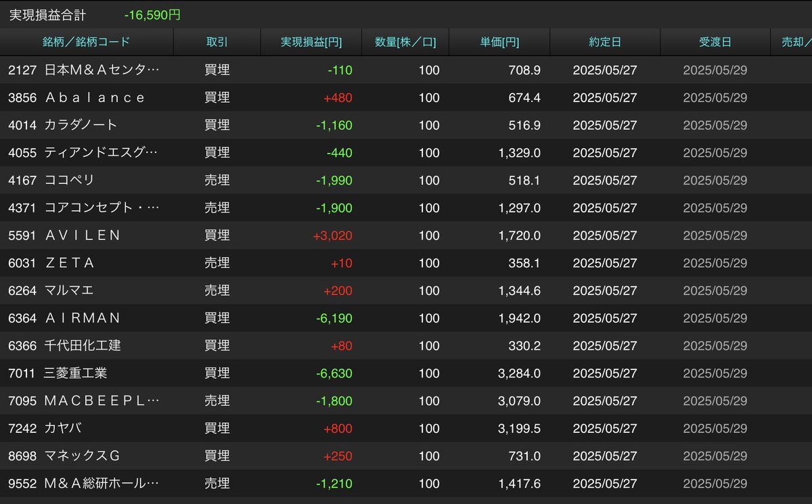Click stock code 4014
Screen dimensions: 812x504
22,125
